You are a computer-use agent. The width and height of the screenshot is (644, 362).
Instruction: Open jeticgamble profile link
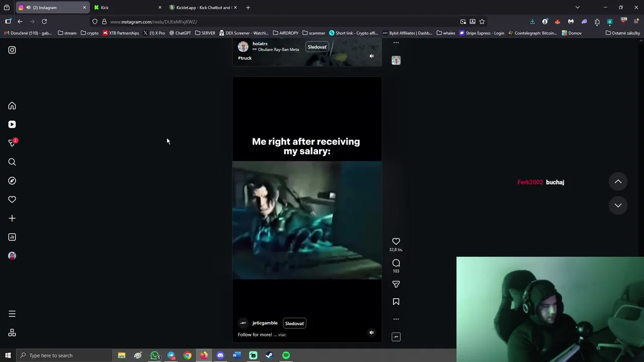click(265, 323)
